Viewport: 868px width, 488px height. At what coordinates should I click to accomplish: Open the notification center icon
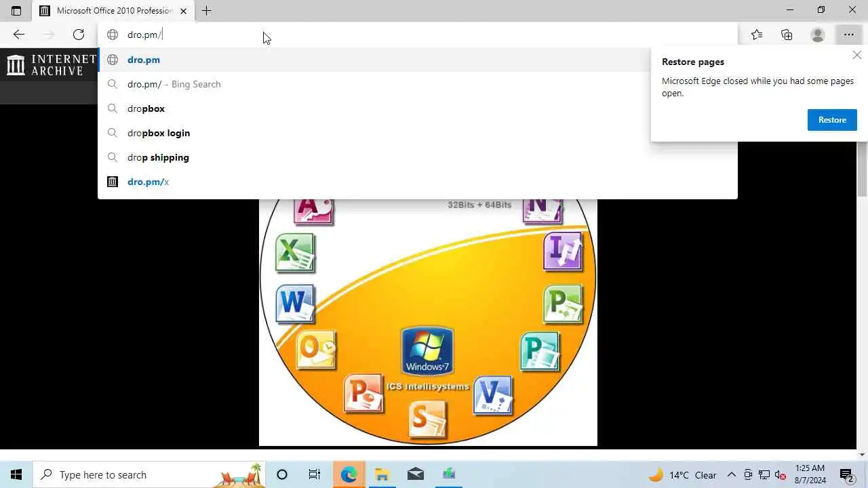846,474
